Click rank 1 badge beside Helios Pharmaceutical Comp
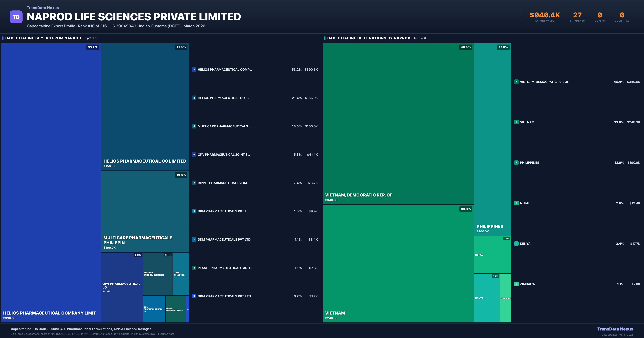The height and width of the screenshot is (338, 644). 194,69
